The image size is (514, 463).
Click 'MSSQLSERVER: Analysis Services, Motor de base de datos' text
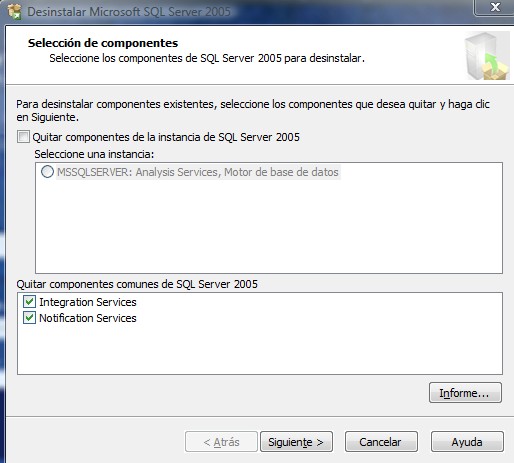click(198, 172)
